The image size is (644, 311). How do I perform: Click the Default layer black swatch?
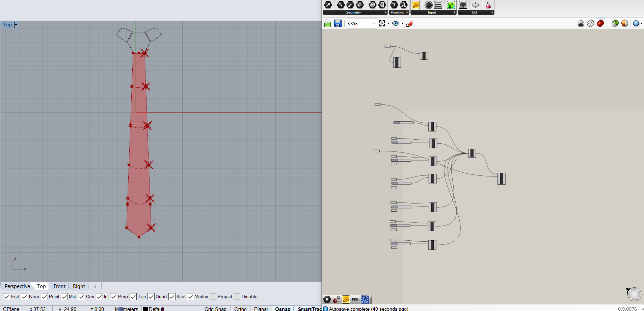(145, 309)
